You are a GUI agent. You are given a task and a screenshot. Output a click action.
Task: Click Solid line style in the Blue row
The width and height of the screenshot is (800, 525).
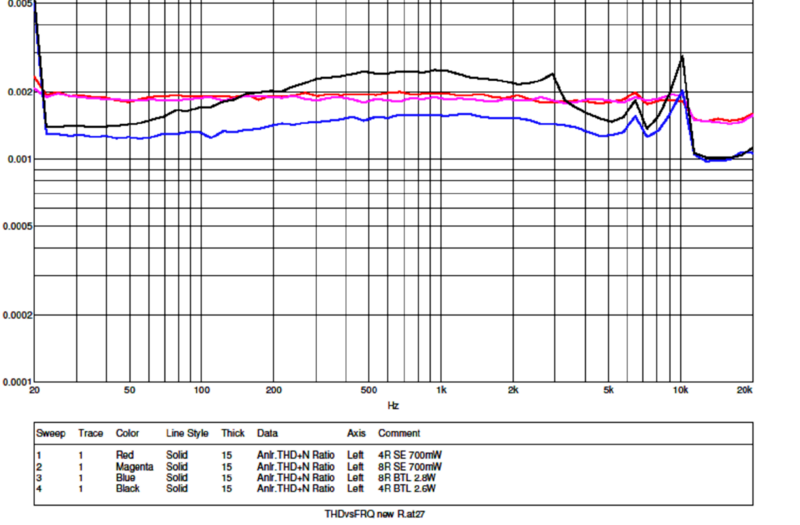[177, 478]
